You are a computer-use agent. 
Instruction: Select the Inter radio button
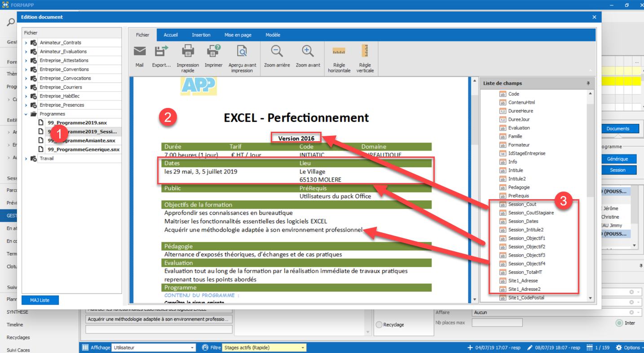[x=620, y=323]
